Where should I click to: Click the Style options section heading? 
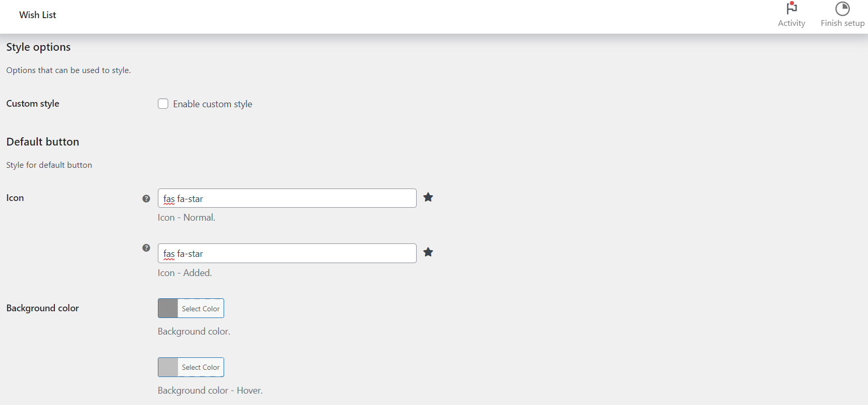38,47
